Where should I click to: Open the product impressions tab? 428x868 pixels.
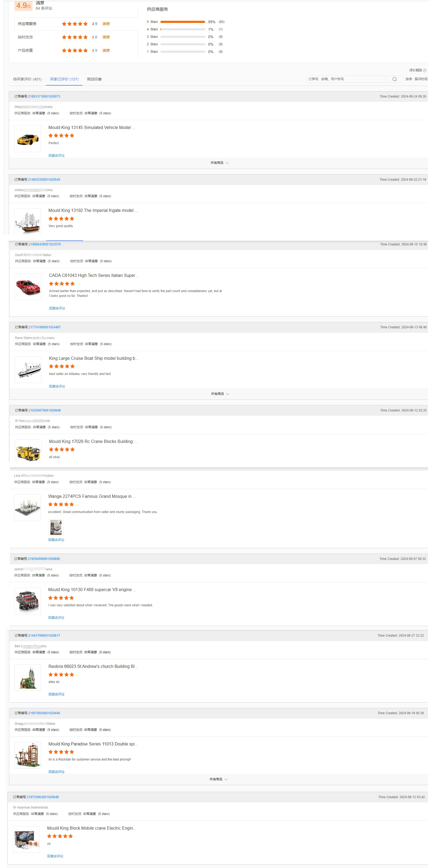94,79
